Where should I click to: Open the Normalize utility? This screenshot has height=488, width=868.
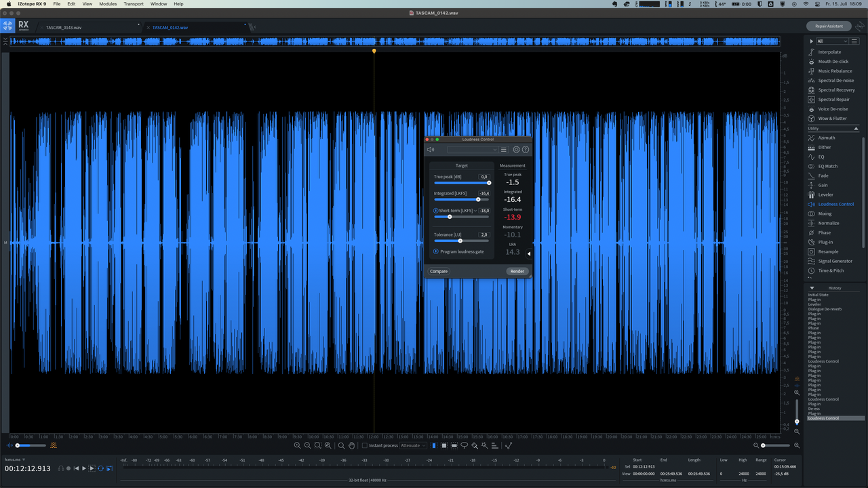[828, 223]
